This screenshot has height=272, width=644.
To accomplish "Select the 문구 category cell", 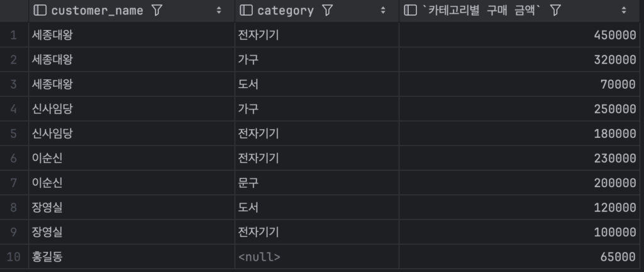I will click(x=248, y=183).
